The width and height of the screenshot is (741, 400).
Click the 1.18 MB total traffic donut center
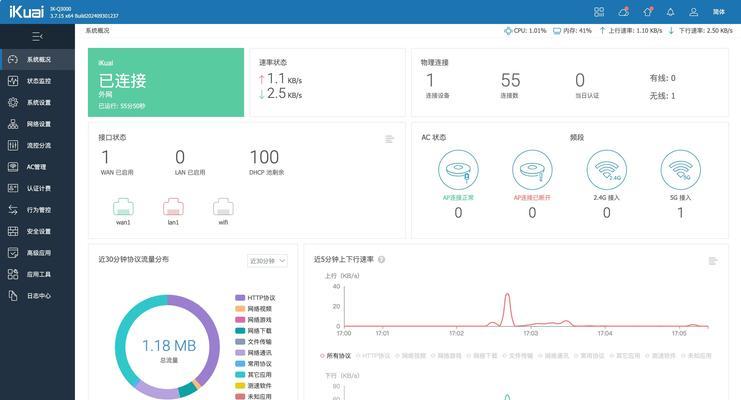click(x=169, y=346)
